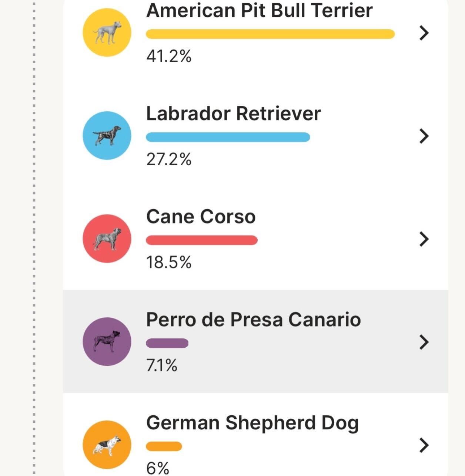Click the 7.1% Presa Canario percentage text
The height and width of the screenshot is (476, 465).
162,365
